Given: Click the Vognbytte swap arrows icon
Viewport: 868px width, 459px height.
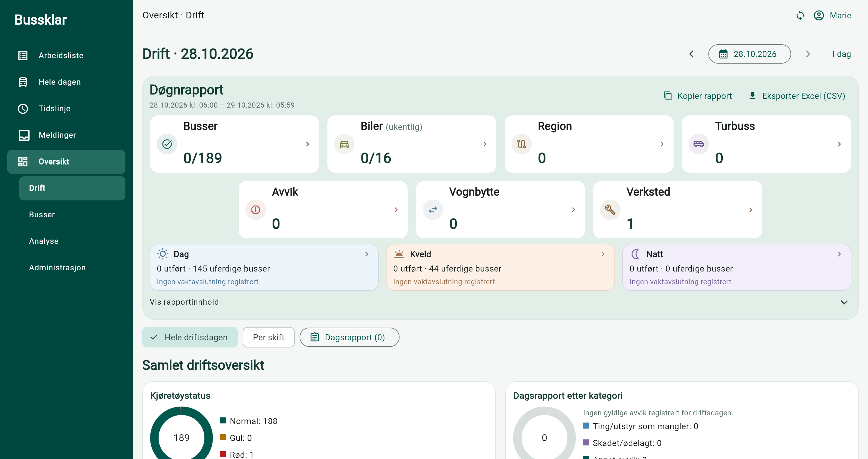Looking at the screenshot, I should click(x=433, y=210).
